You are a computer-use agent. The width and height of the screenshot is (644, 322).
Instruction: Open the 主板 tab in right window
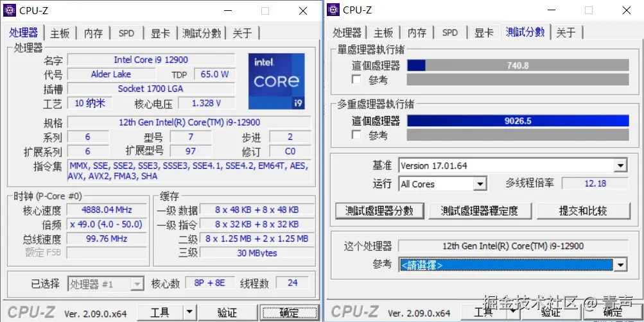click(383, 33)
